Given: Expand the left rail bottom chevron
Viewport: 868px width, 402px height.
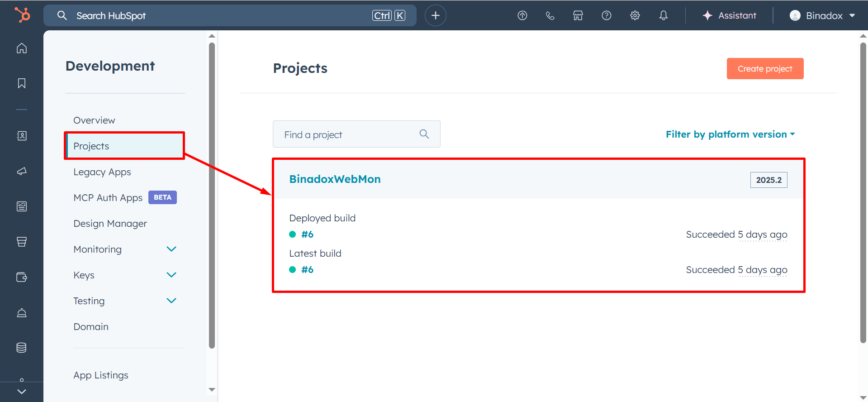Looking at the screenshot, I should click(22, 392).
